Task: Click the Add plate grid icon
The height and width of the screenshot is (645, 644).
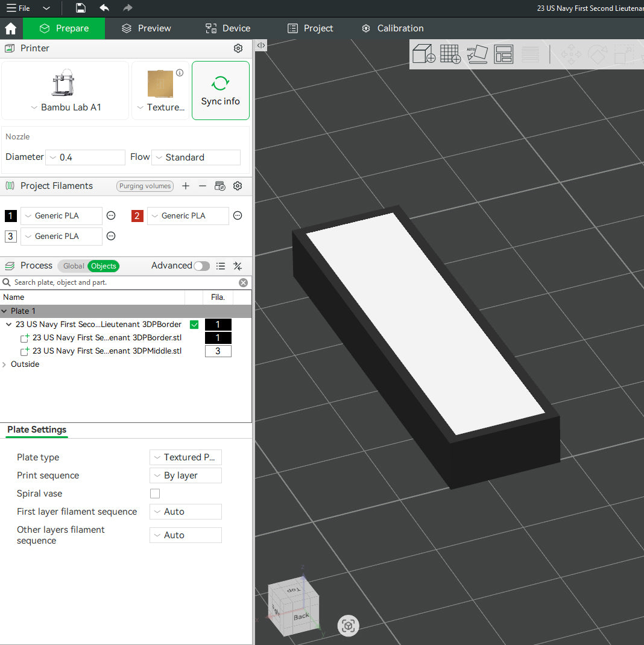Action: coord(450,54)
